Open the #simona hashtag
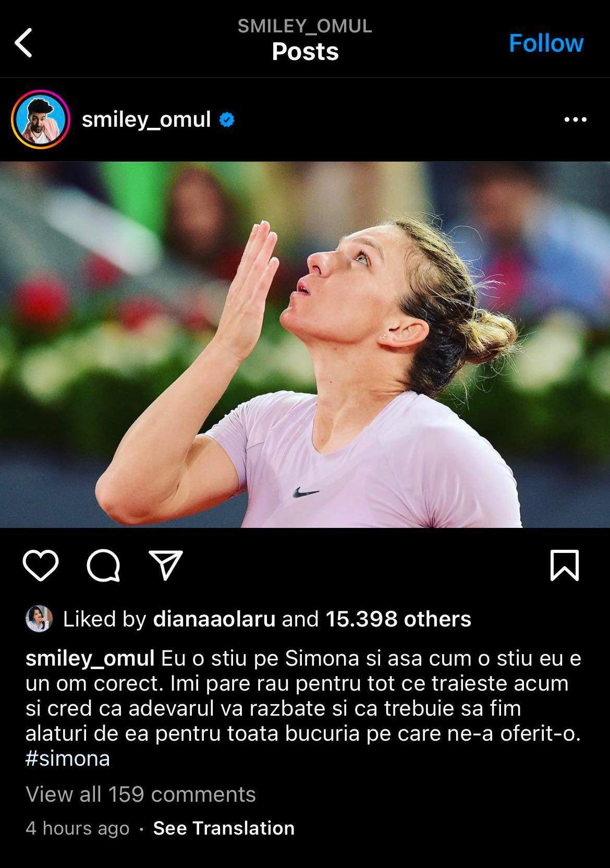610x868 pixels. coord(68,758)
